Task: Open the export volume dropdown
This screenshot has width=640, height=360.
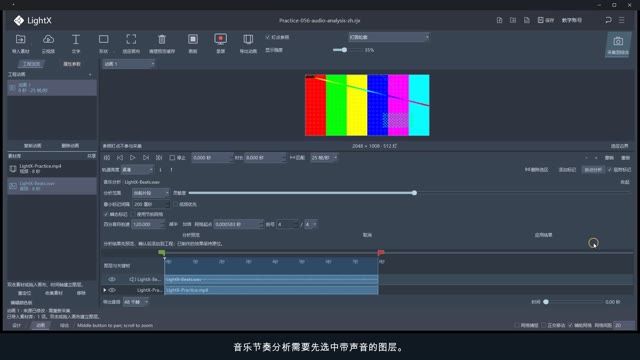Action: [136, 302]
